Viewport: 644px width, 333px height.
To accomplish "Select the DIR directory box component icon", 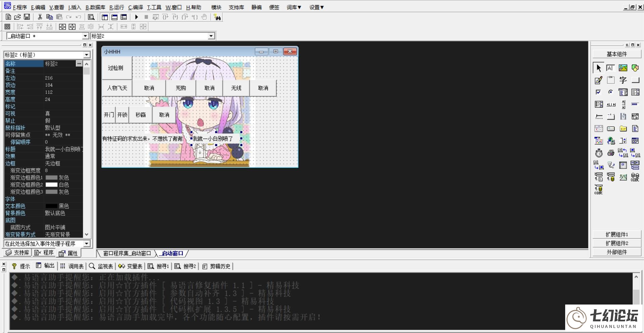I will coord(623,129).
